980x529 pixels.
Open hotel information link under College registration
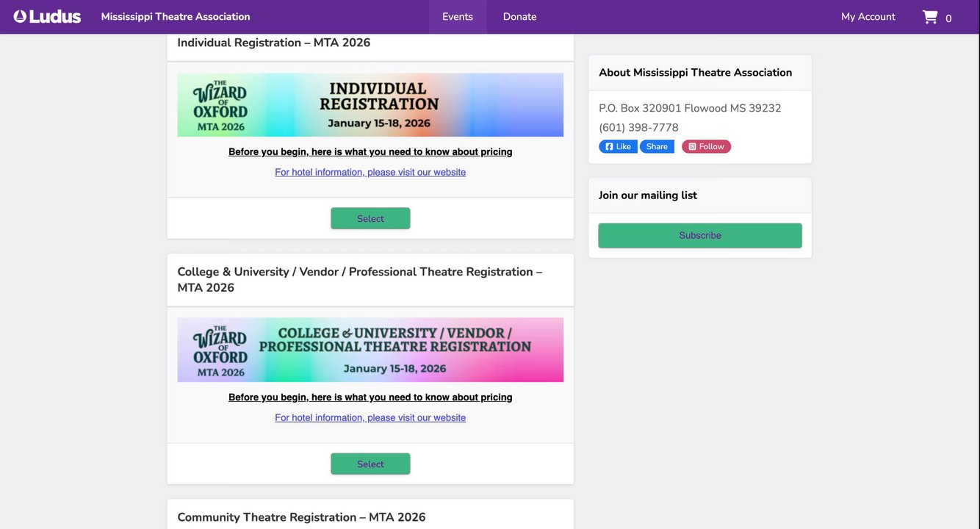point(370,417)
